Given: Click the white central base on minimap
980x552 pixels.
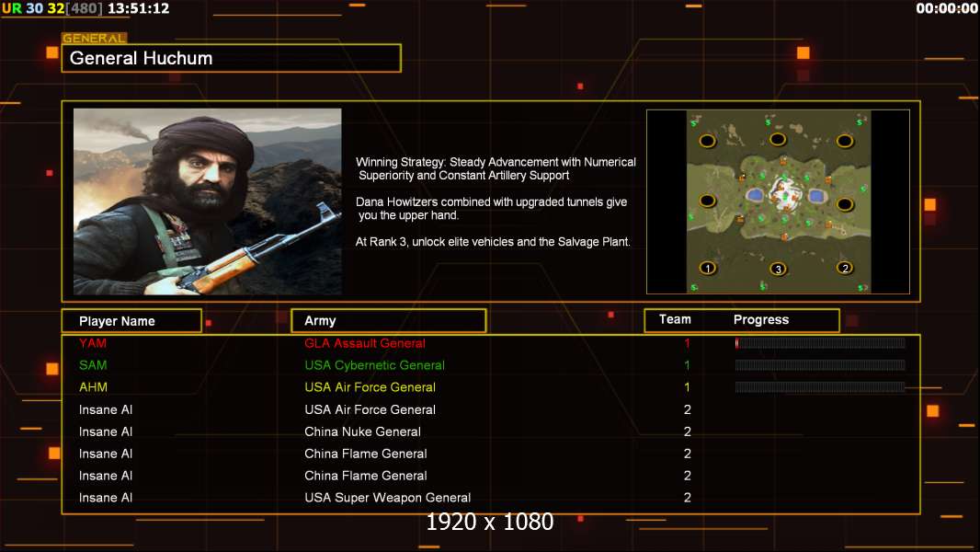Looking at the screenshot, I should point(785,193).
